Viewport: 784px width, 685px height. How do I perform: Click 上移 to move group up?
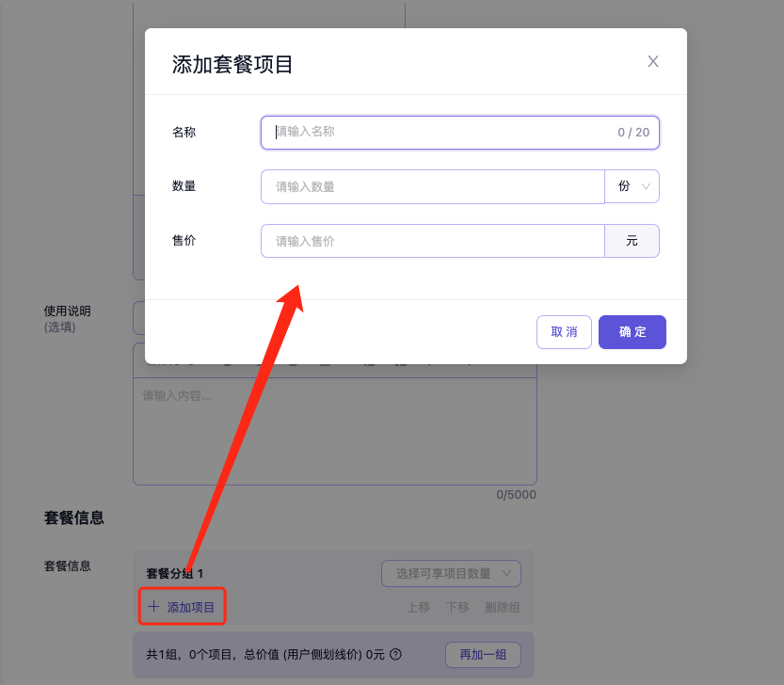click(x=418, y=608)
